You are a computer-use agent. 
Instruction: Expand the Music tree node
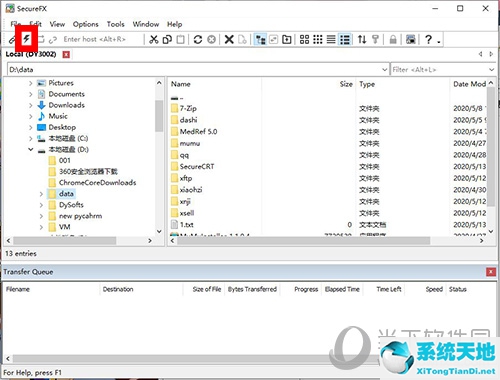click(31, 116)
